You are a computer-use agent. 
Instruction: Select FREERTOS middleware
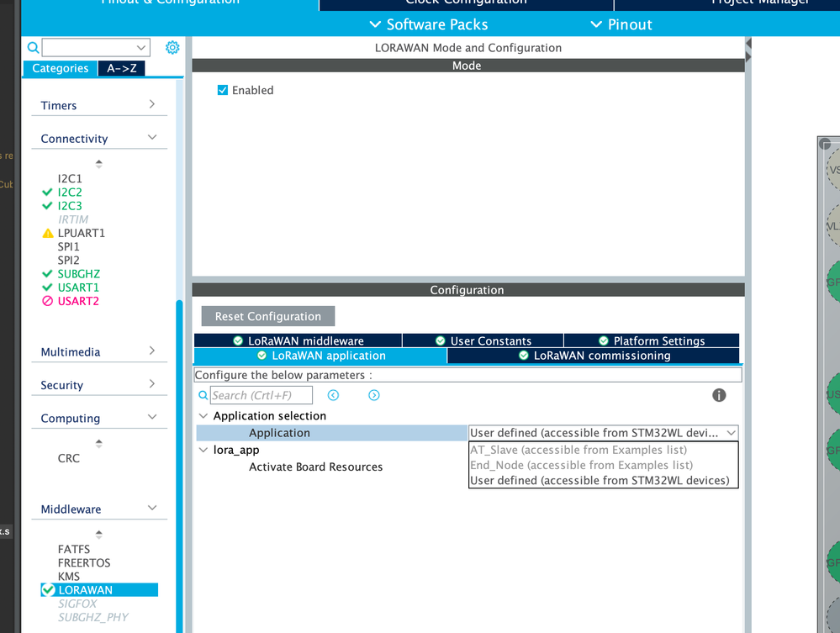point(84,563)
